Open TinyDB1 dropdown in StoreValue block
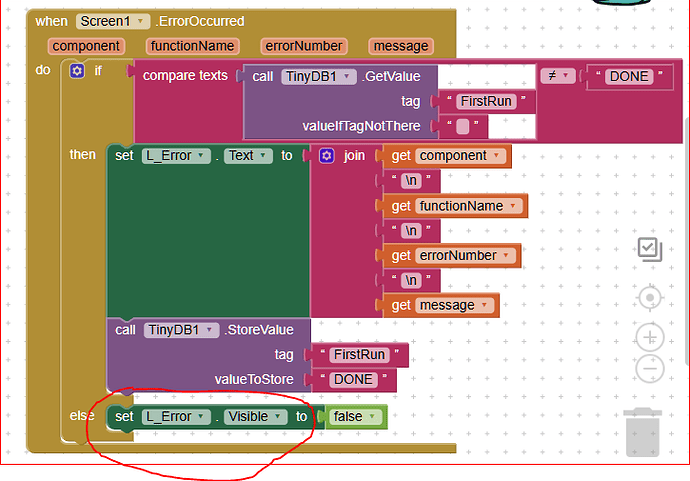The width and height of the screenshot is (690, 481). tap(181, 330)
